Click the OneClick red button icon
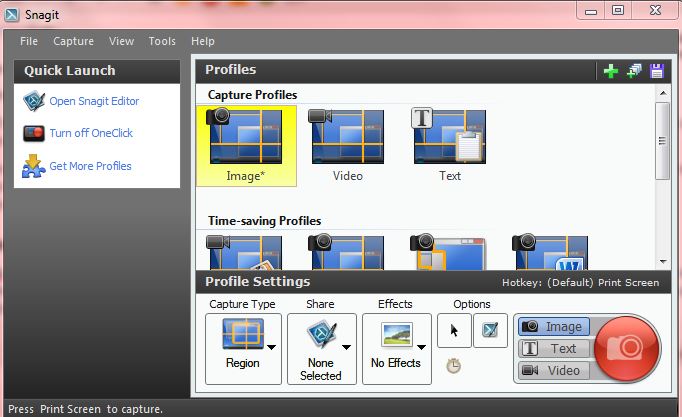This screenshot has width=682, height=417. pos(34,133)
